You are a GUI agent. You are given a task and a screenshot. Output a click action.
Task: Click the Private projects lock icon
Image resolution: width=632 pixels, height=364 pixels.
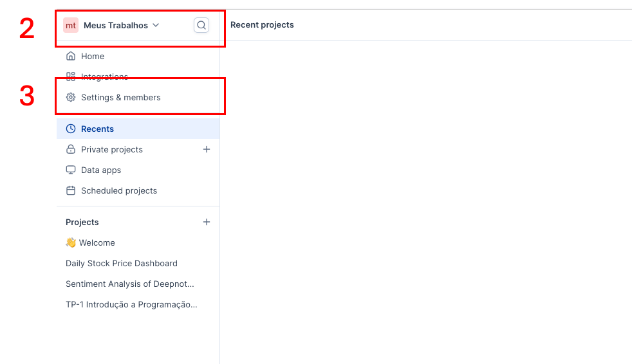point(71,149)
